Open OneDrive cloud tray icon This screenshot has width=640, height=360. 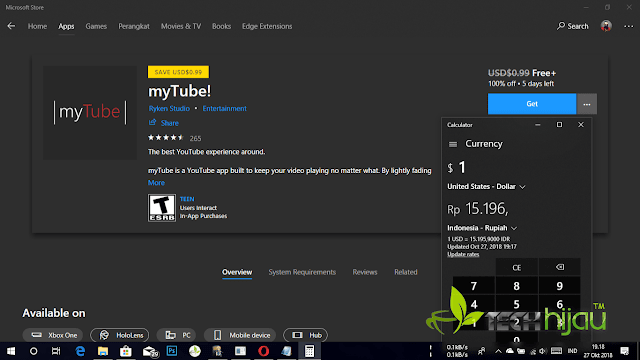[x=510, y=351]
